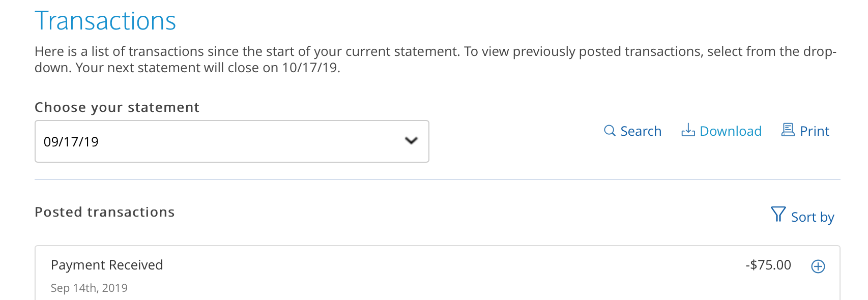868x300 pixels.
Task: Open the Search transactions link
Action: coord(641,131)
